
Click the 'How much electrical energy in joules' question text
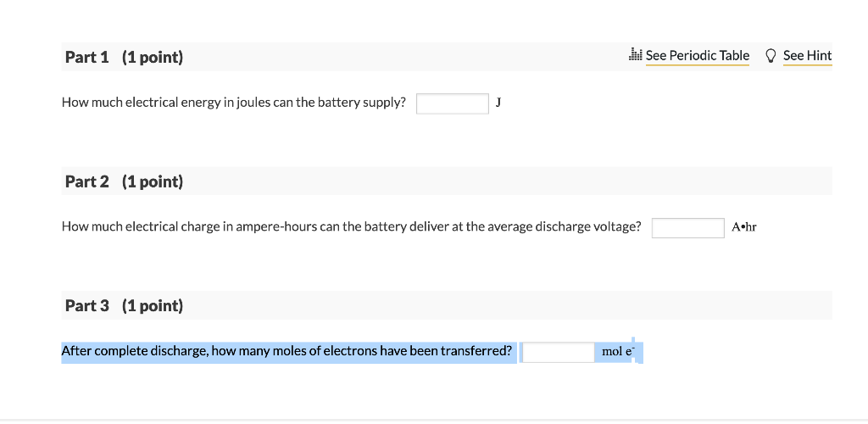[234, 103]
